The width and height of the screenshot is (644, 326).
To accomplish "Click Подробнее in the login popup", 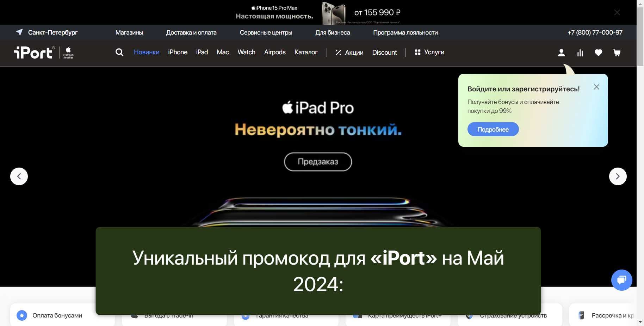I will point(493,129).
